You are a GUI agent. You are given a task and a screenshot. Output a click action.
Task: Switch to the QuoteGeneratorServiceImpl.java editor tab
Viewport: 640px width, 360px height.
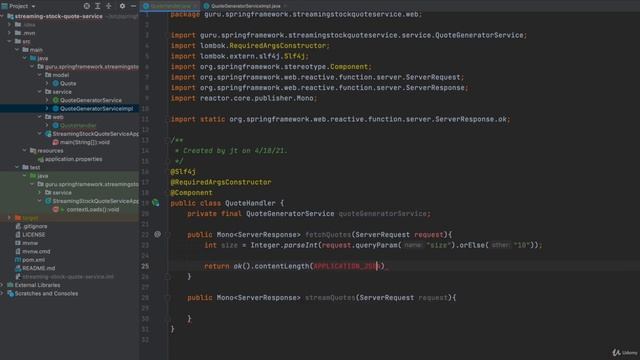[246, 6]
